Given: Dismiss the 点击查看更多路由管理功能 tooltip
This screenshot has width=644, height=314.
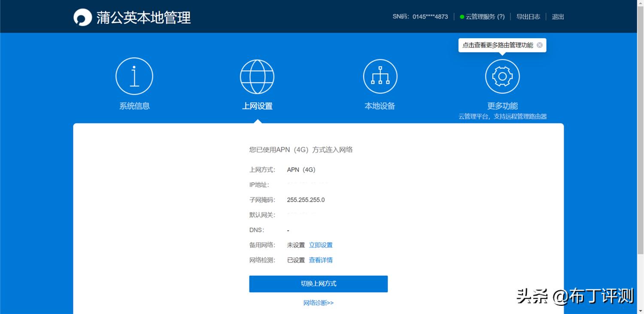Looking at the screenshot, I should 539,45.
